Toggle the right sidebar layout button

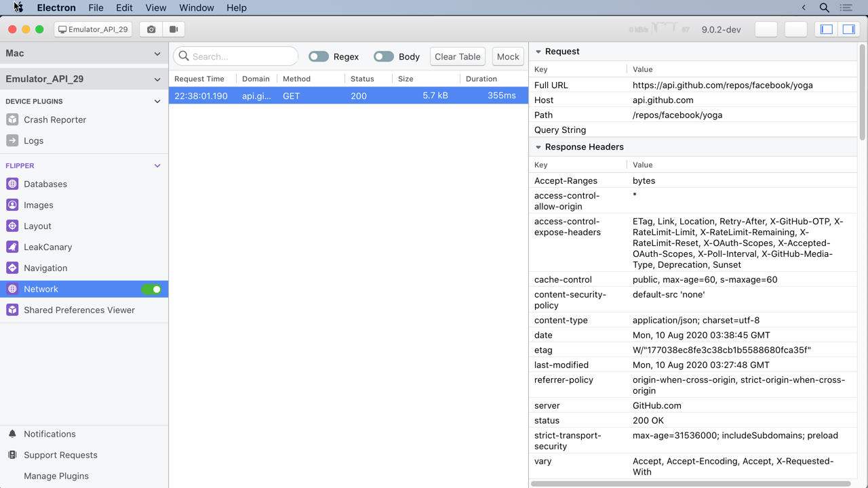click(x=848, y=29)
